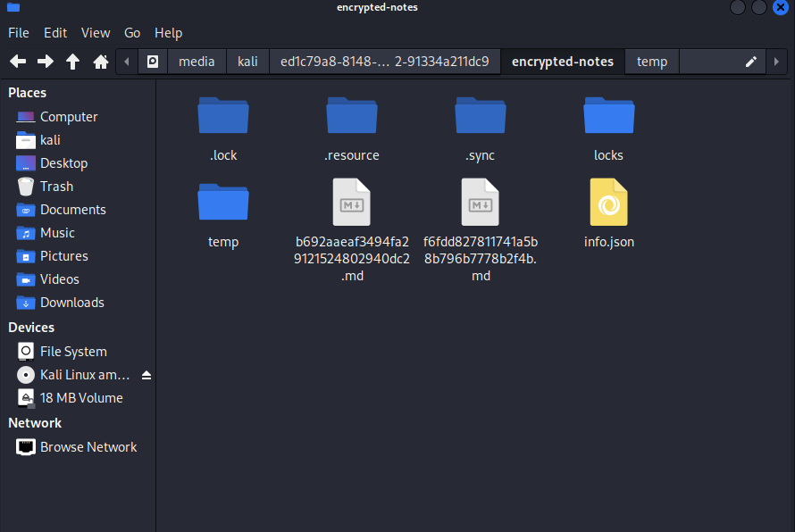The width and height of the screenshot is (795, 532).
Task: Open the File menu
Action: pos(19,33)
